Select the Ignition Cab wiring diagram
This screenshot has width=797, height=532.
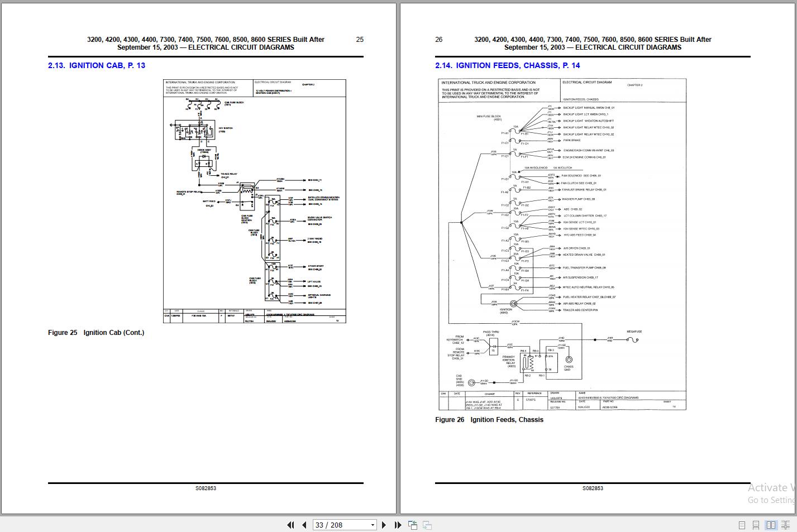(x=253, y=201)
